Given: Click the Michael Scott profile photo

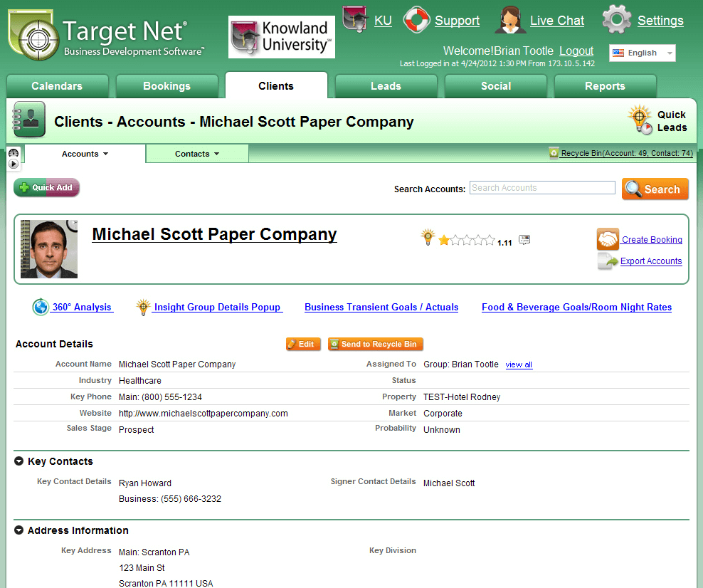Looking at the screenshot, I should (x=49, y=249).
